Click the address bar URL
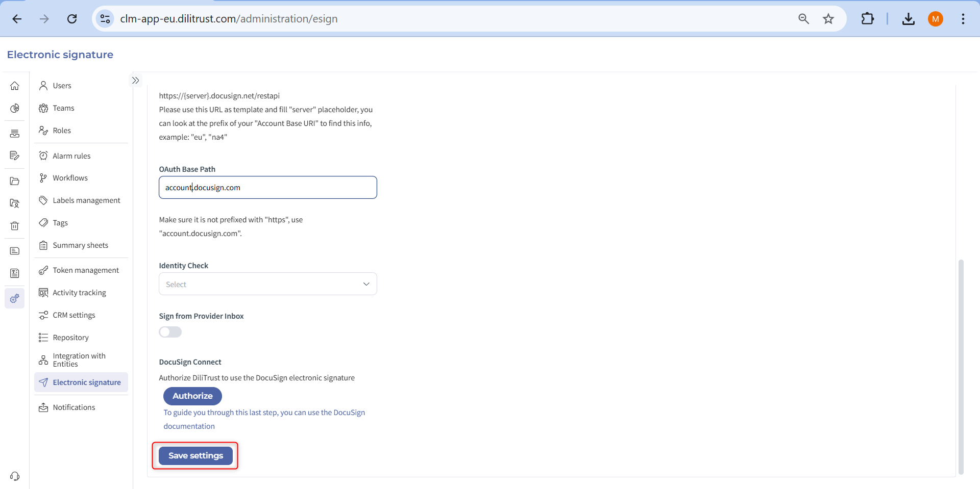The height and width of the screenshot is (489, 980). tap(229, 19)
